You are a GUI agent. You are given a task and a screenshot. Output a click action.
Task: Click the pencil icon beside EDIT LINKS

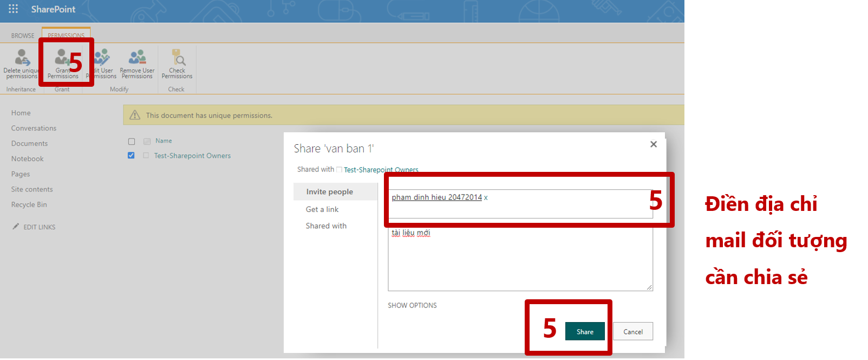click(16, 227)
